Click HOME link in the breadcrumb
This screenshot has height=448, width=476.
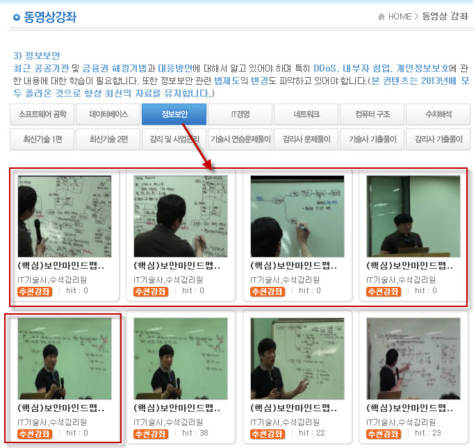[x=400, y=17]
